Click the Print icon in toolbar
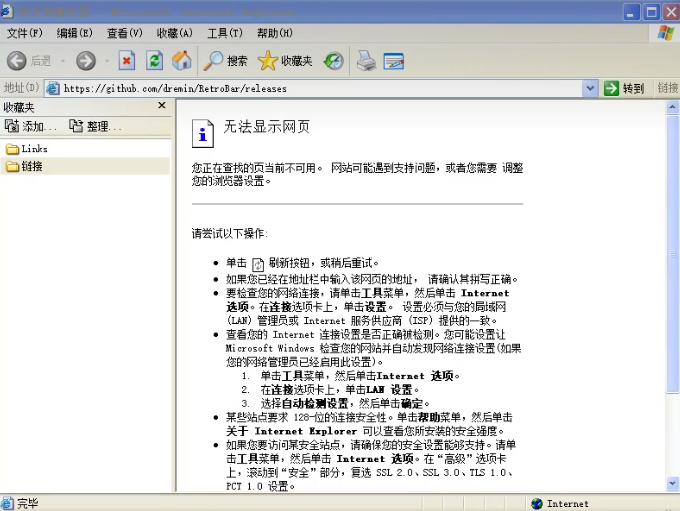The image size is (680, 511). click(366, 61)
